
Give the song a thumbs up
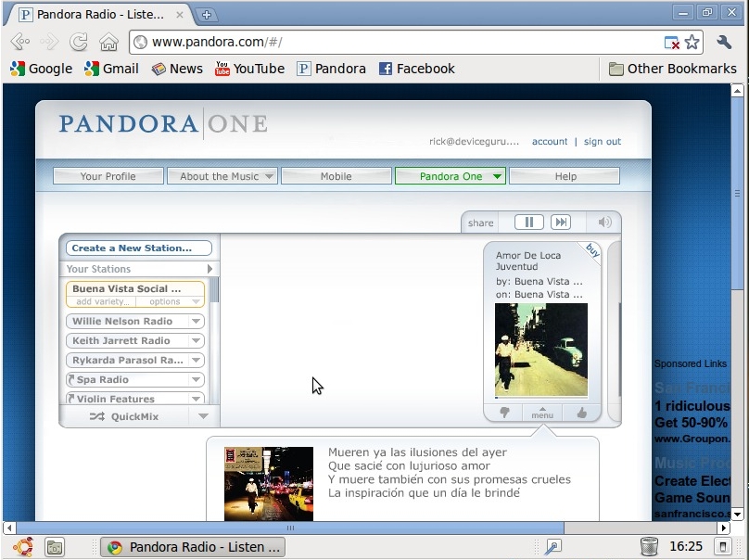(581, 413)
